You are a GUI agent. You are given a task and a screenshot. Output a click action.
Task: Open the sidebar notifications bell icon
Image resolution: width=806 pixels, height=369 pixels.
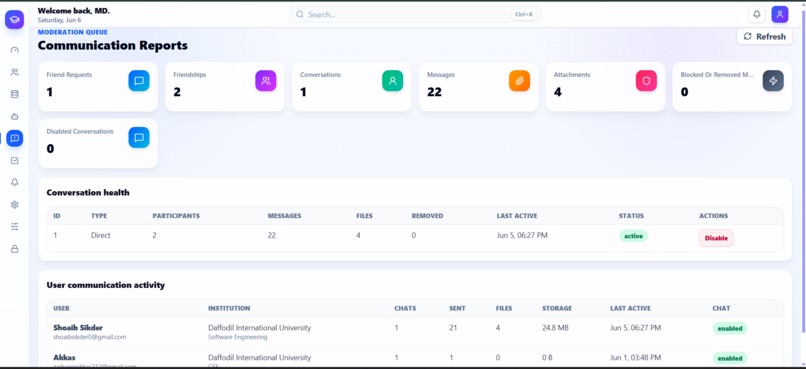[x=14, y=182]
